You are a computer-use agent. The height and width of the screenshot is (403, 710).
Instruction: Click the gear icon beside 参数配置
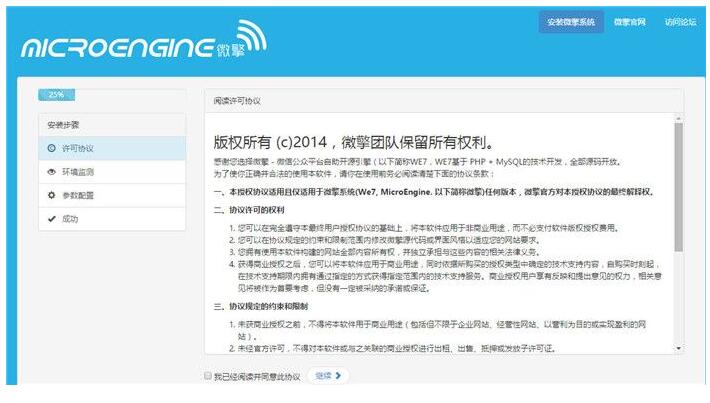coord(52,195)
